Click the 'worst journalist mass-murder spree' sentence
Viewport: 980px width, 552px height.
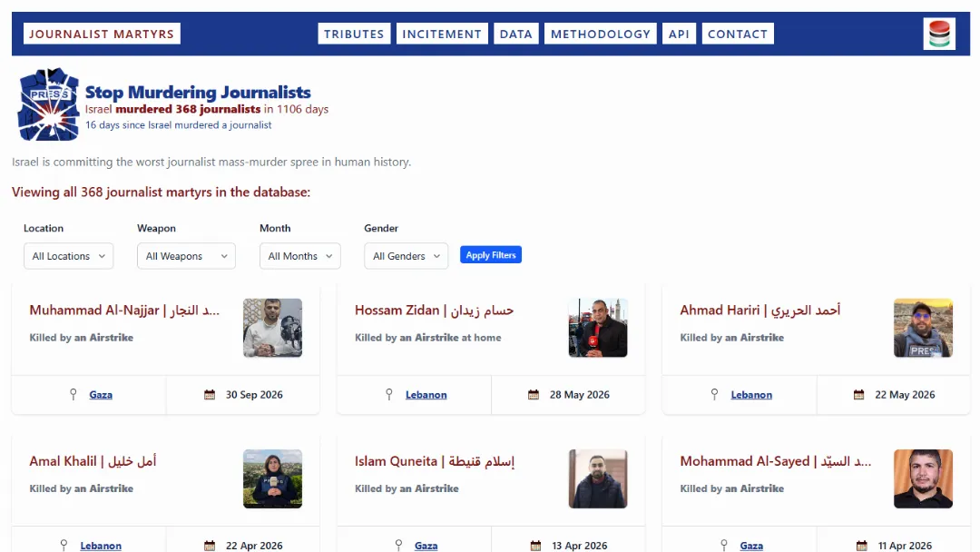[211, 162]
